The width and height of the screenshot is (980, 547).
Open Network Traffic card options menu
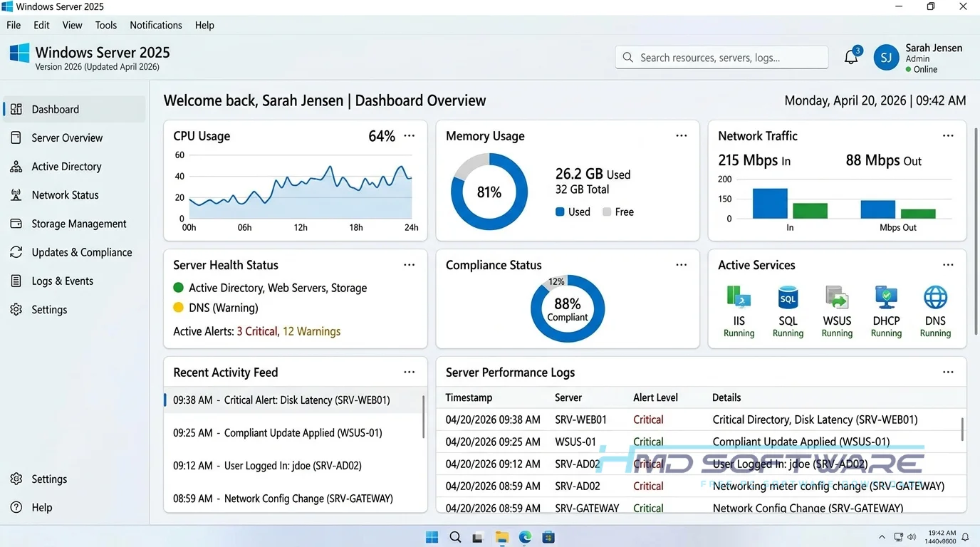click(x=948, y=135)
